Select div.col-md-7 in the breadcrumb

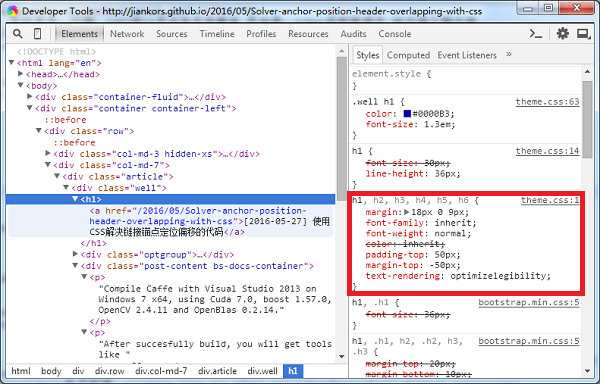pos(161,371)
